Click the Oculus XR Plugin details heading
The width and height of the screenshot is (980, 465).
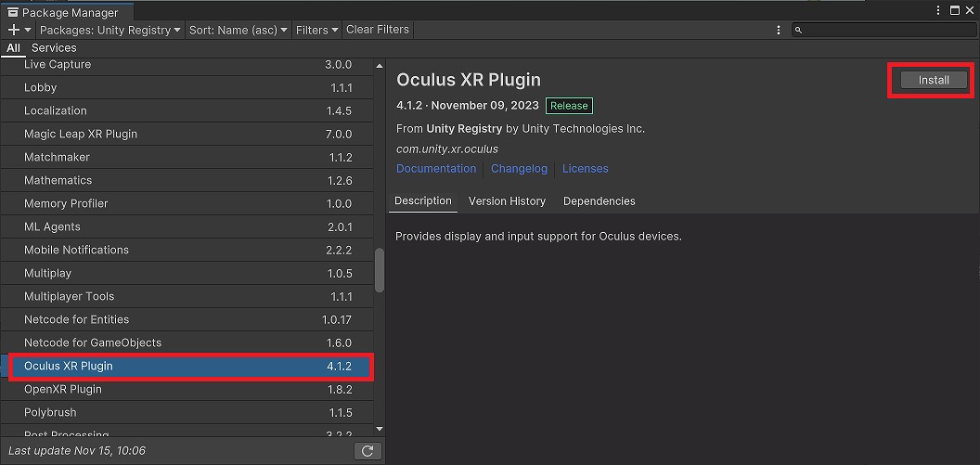tap(468, 80)
